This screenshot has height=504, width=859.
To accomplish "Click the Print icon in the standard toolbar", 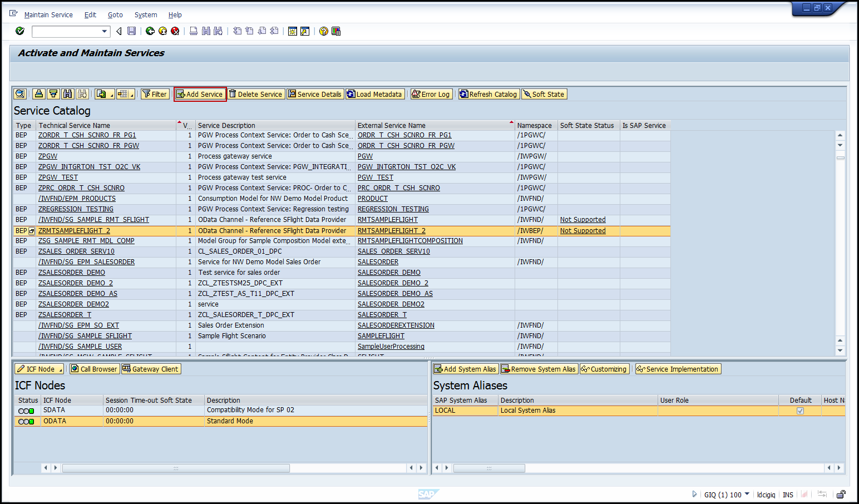I will (x=194, y=31).
